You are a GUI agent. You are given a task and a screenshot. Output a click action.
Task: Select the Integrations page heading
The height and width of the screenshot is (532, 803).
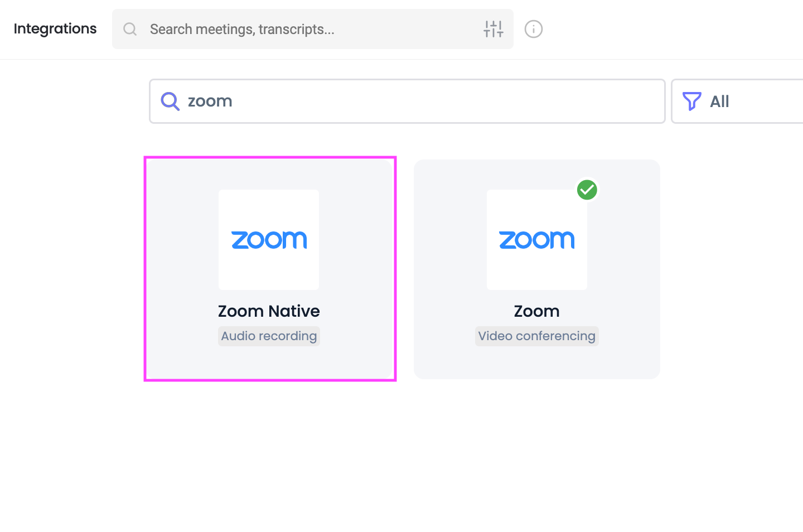[x=55, y=28]
